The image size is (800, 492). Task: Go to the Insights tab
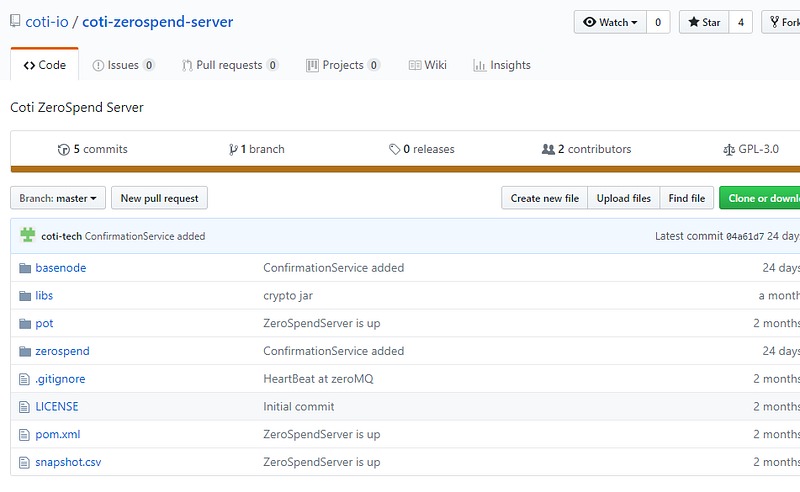[501, 65]
